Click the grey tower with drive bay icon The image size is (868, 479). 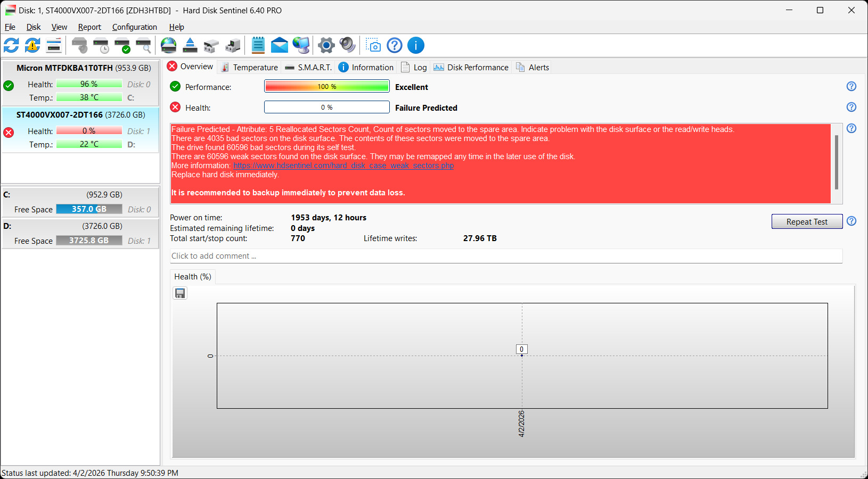pos(233,45)
